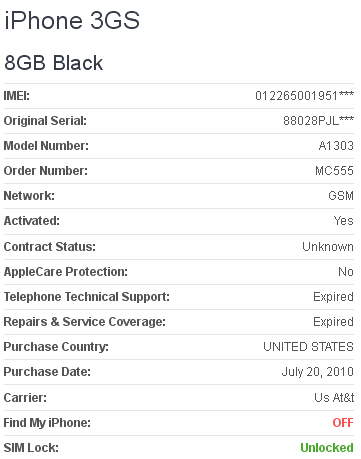
Task: Click the Original Serial value 88028PJL
Action: 318,121
